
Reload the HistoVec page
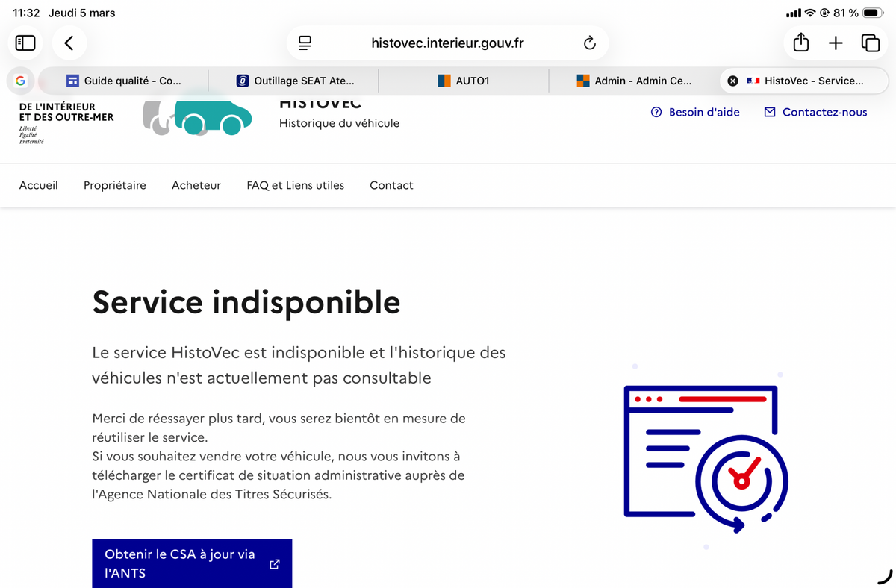pos(589,43)
